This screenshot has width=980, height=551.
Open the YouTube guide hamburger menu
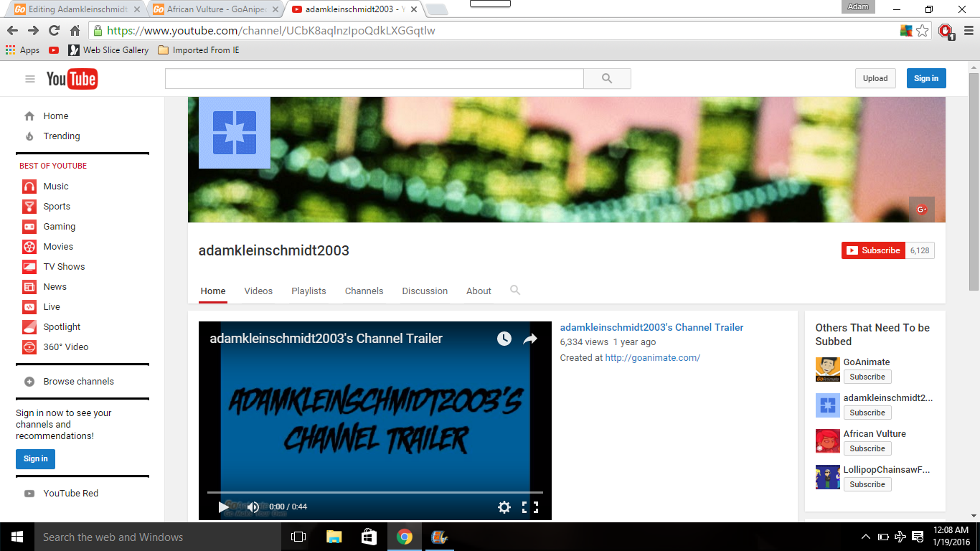pyautogui.click(x=30, y=79)
